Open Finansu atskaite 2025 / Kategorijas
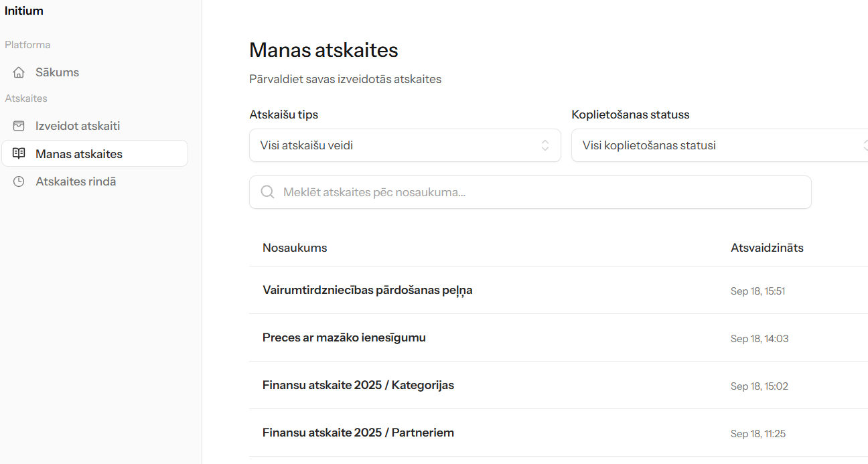 click(x=358, y=386)
